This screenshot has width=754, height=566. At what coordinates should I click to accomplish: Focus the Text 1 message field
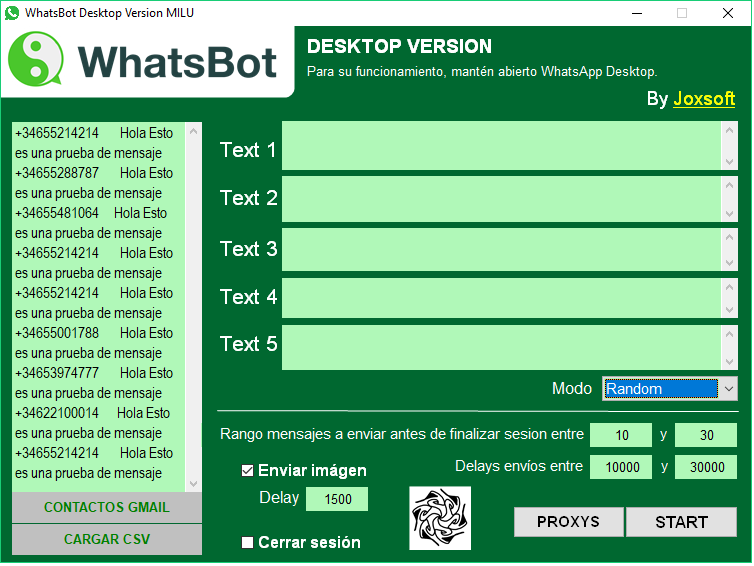pyautogui.click(x=501, y=146)
